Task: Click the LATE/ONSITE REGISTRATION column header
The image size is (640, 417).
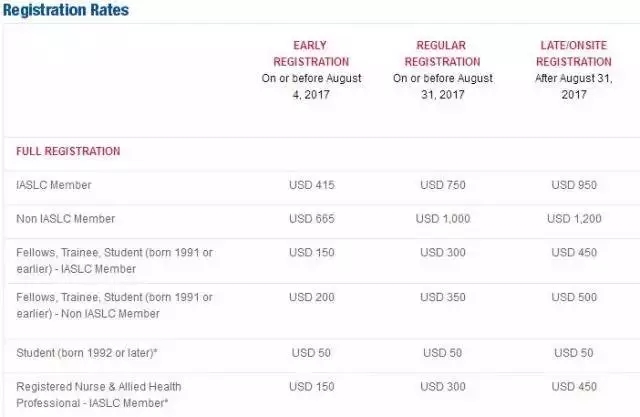Action: pyautogui.click(x=573, y=53)
